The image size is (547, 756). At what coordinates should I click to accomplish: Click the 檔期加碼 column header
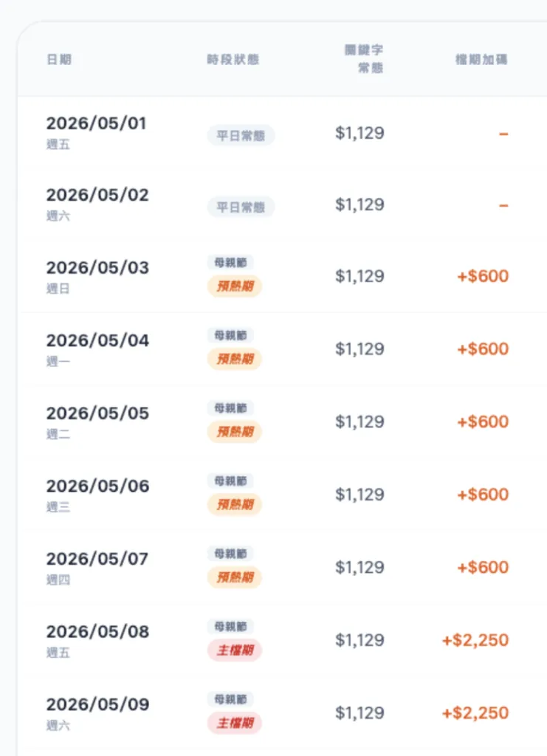[481, 60]
